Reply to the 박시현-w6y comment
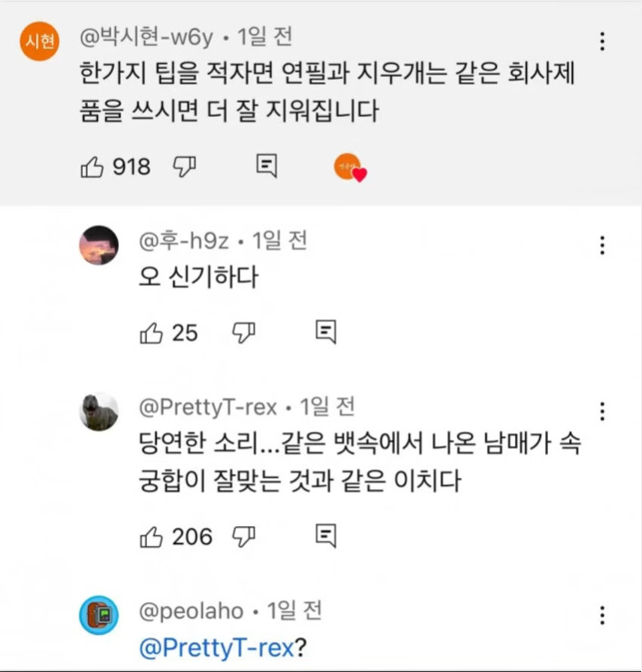Viewport: 642px width, 672px height. click(267, 166)
